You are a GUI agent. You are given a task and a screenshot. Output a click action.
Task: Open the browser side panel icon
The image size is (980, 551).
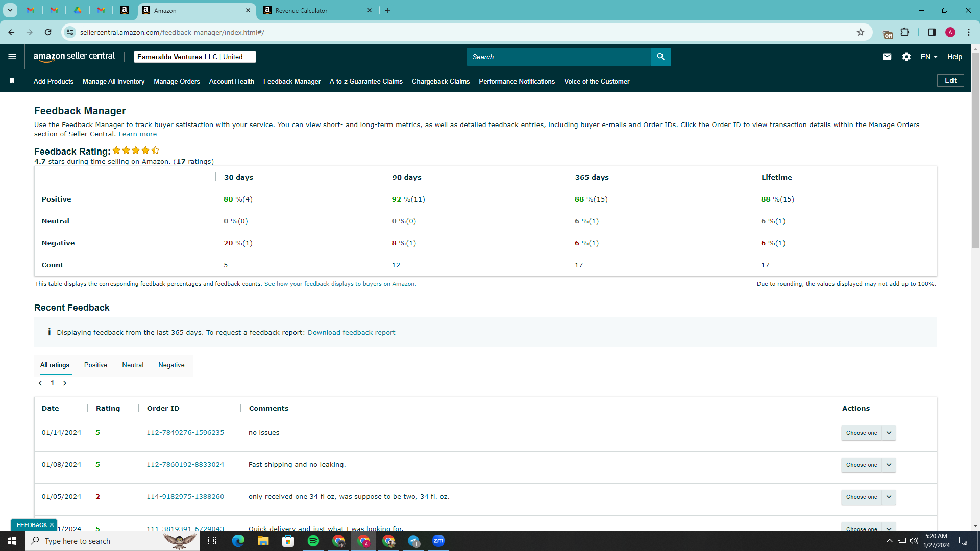932,32
